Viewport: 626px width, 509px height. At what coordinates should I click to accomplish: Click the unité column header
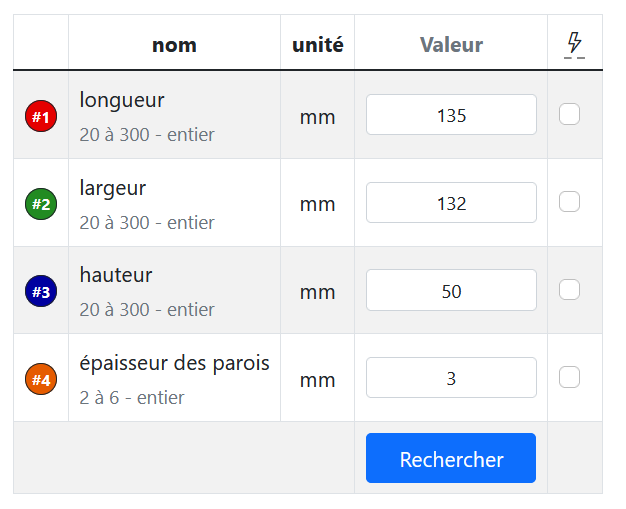click(x=317, y=45)
